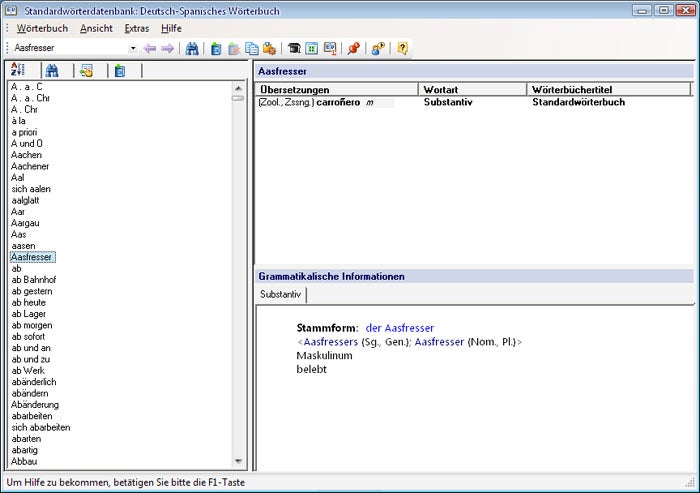Click the Wörterbüchertitel column header
The height and width of the screenshot is (493, 700).
pyautogui.click(x=609, y=89)
